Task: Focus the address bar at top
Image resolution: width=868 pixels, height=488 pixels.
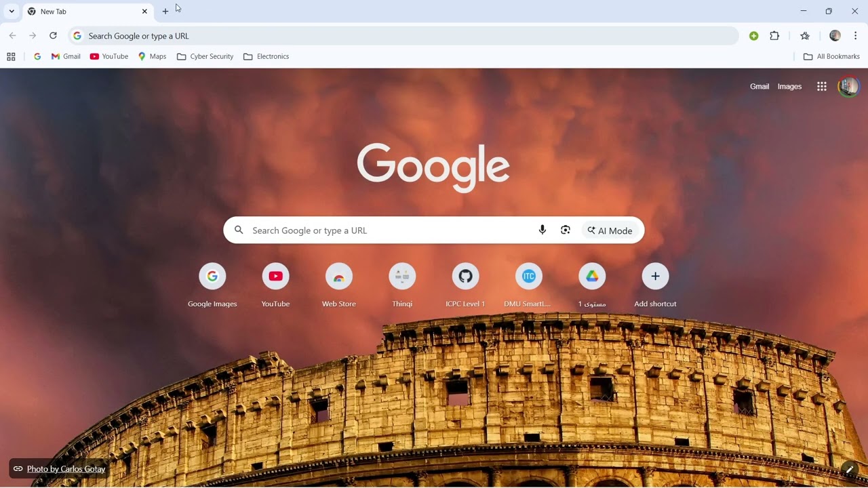Action: [403, 36]
